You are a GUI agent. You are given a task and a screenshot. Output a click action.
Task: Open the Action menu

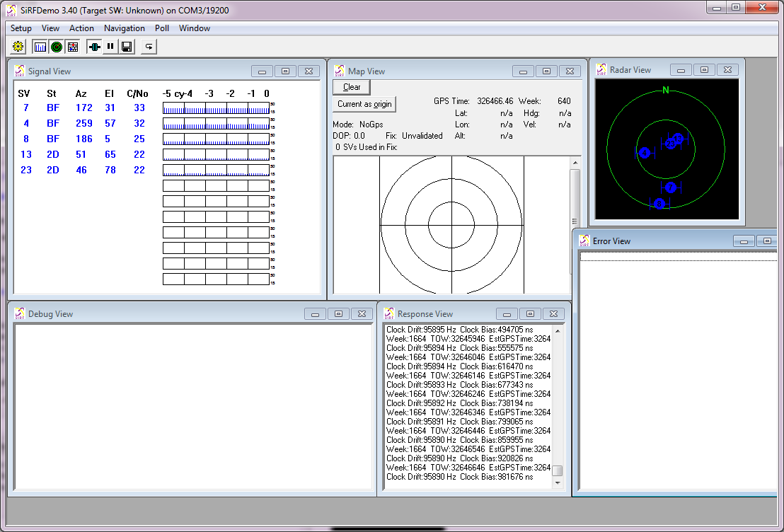[81, 28]
